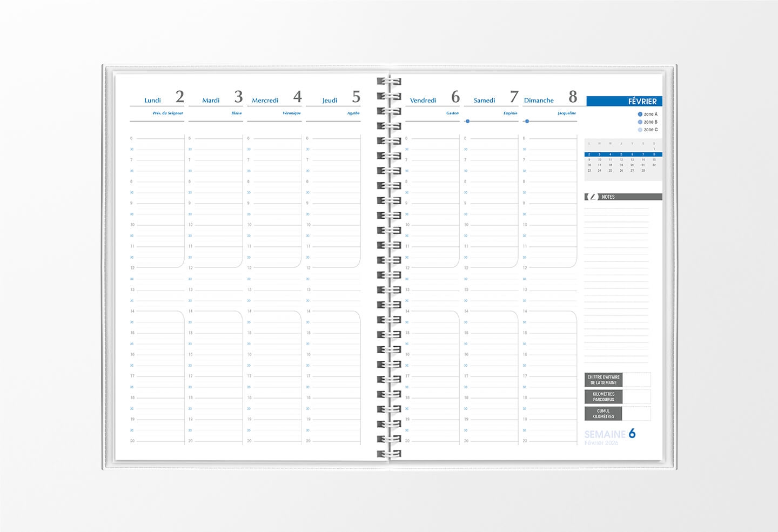778x532 pixels.
Task: Open the FÉVRIER month header
Action: (624, 101)
